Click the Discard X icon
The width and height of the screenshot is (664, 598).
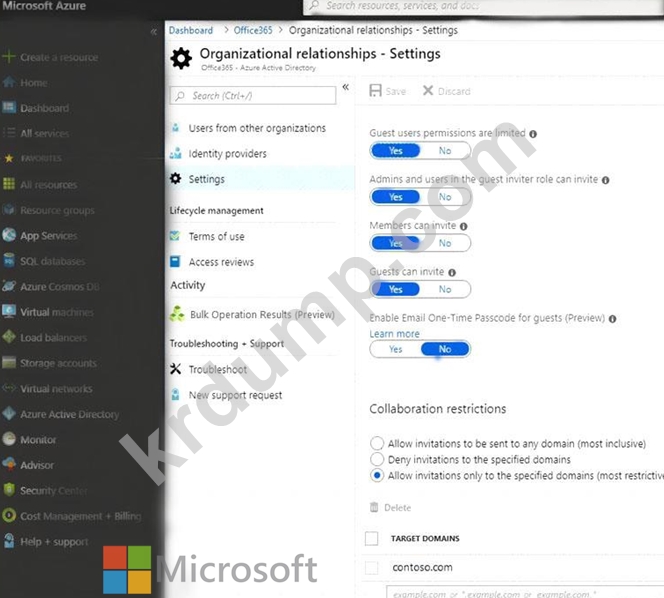tap(428, 91)
